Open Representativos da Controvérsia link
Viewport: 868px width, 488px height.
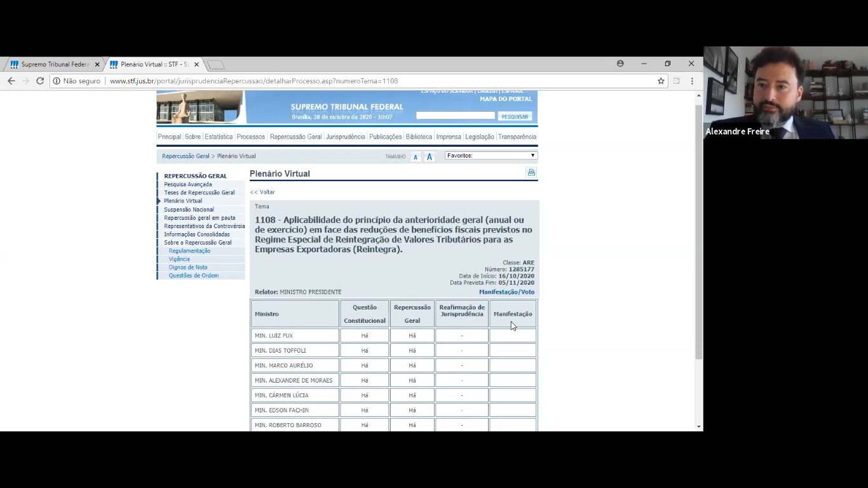[x=204, y=226]
